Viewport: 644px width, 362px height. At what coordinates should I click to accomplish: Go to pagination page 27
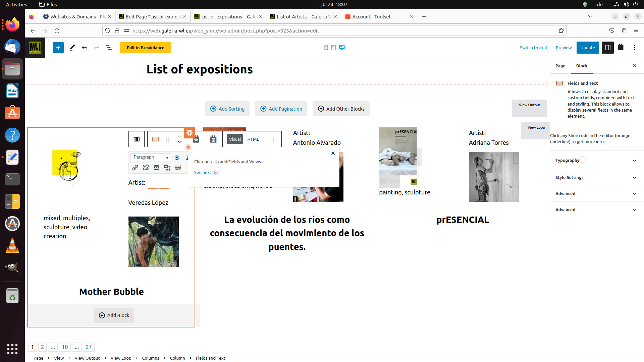pos(89,347)
